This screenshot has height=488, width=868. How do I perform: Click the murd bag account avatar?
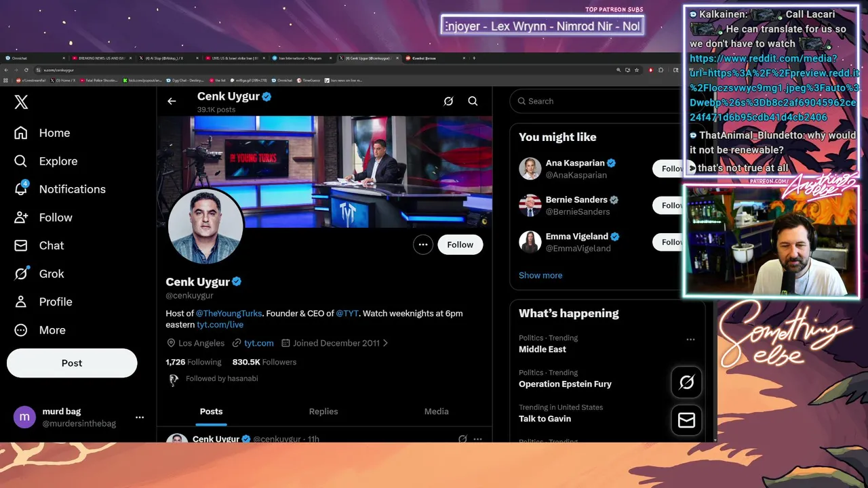[24, 417]
